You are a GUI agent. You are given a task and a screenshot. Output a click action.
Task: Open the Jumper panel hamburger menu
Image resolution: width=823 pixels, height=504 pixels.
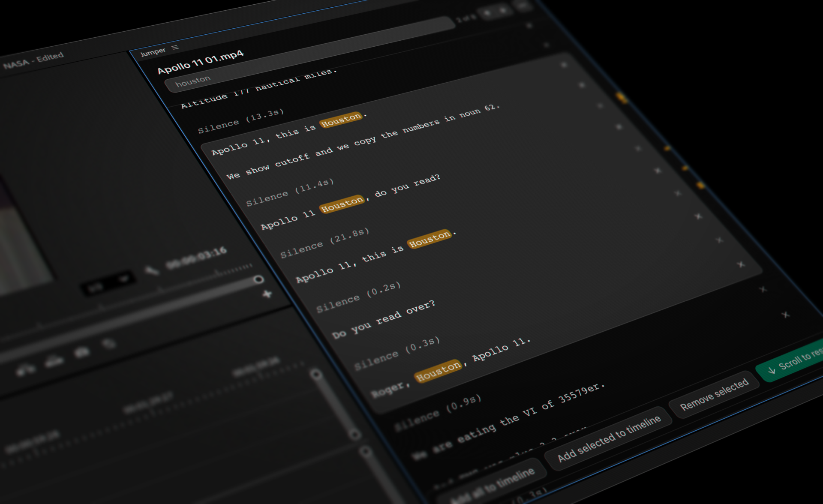point(175,47)
